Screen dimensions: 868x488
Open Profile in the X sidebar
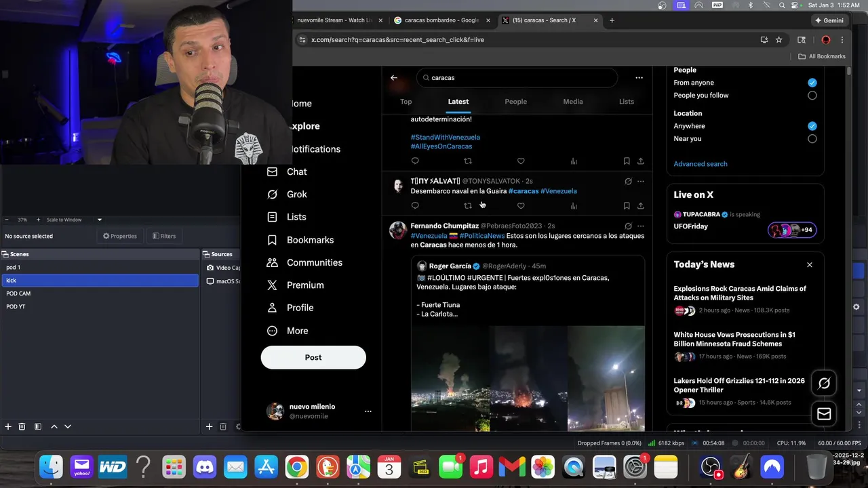(290, 308)
